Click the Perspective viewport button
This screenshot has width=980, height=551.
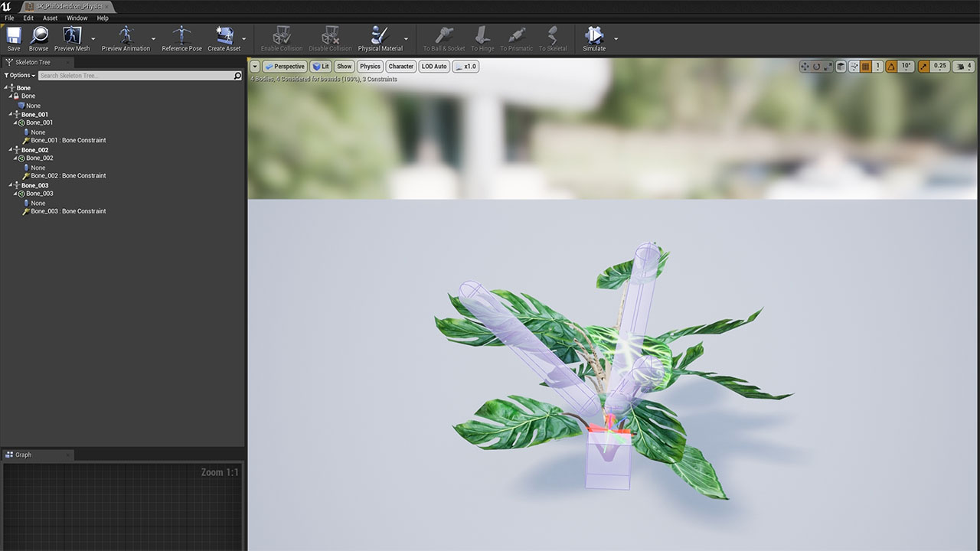click(x=285, y=67)
